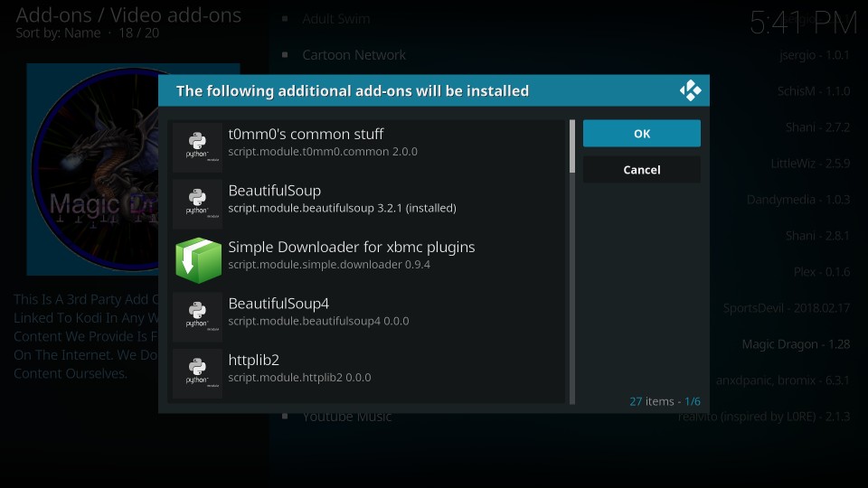
Task: Select Simple Downloader for xbmc plugins entry
Action: point(368,260)
